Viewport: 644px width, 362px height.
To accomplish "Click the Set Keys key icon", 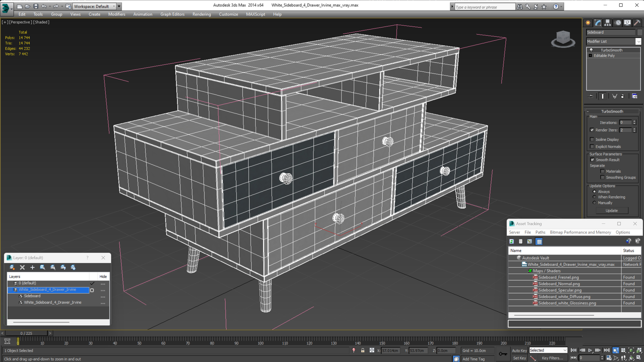I will pyautogui.click(x=503, y=354).
